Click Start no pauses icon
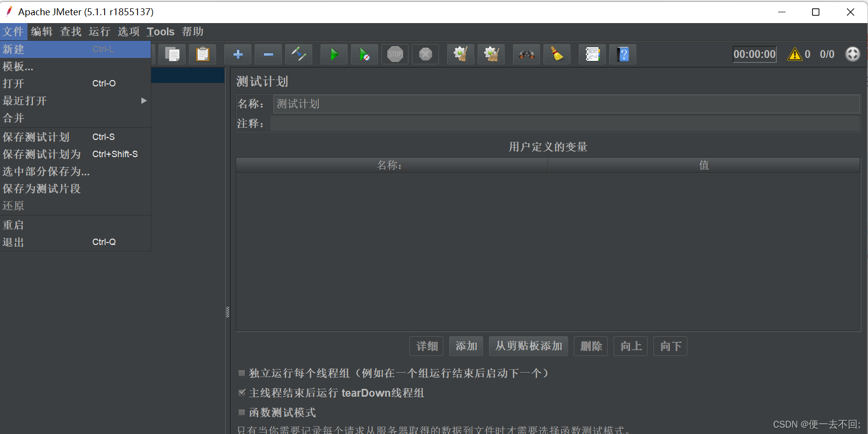 coord(365,54)
